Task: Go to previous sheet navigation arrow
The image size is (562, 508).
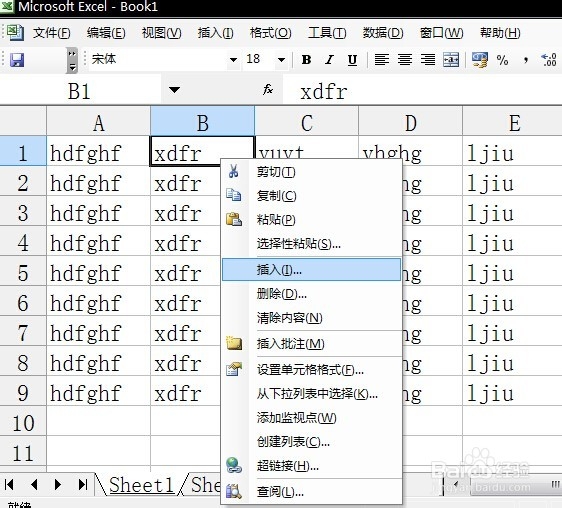Action: [34, 484]
